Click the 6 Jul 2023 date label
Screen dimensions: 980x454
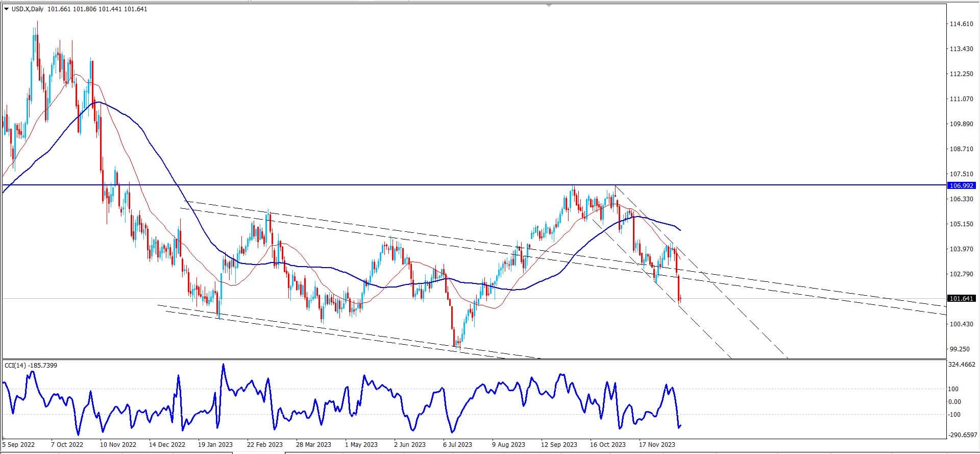458,445
